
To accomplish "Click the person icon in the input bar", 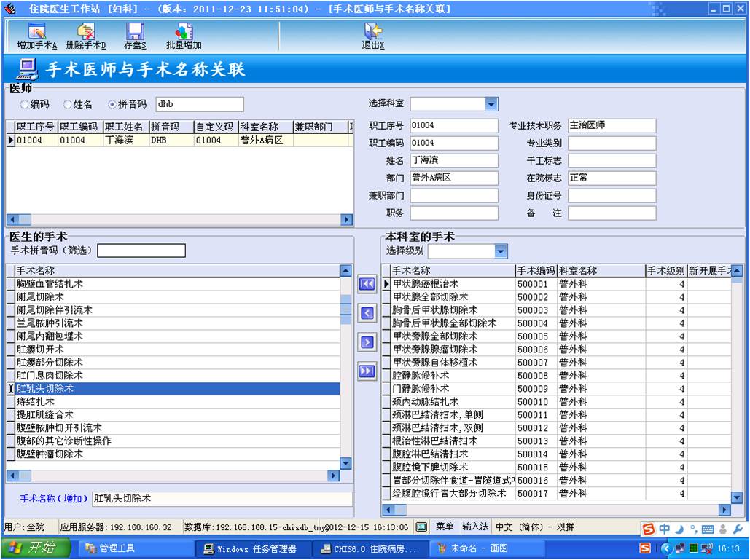I will pos(723,529).
